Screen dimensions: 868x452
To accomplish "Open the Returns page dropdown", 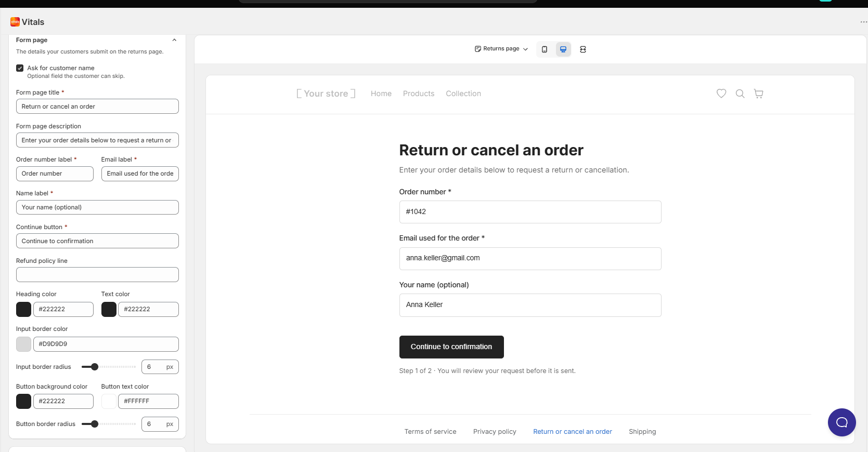I will [x=501, y=49].
